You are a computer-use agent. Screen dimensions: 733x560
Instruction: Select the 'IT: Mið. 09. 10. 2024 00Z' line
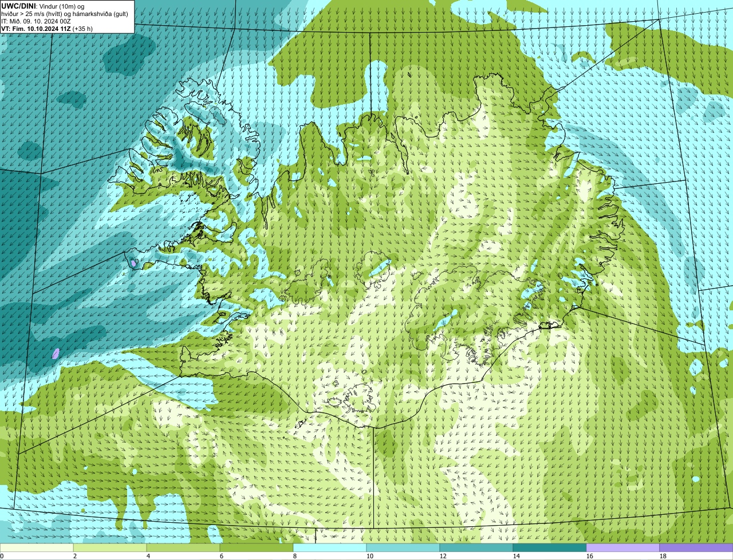[x=36, y=21]
